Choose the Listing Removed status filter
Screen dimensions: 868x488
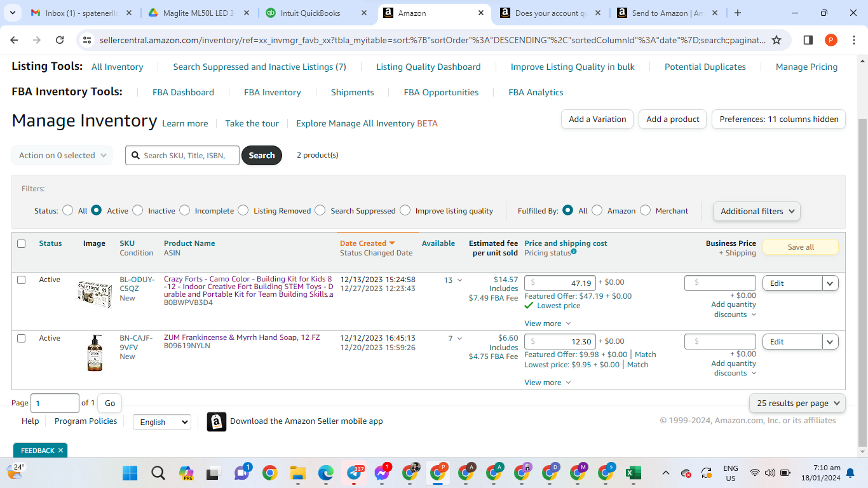(x=243, y=210)
